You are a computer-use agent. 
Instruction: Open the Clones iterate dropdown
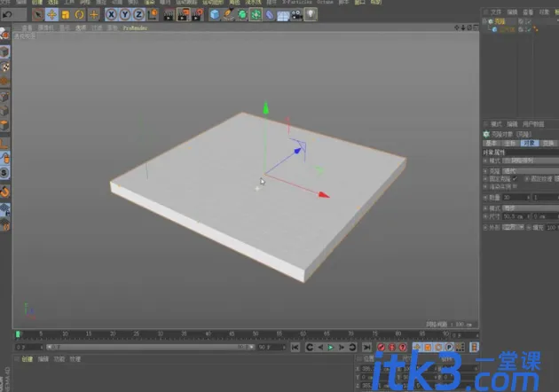(531, 171)
